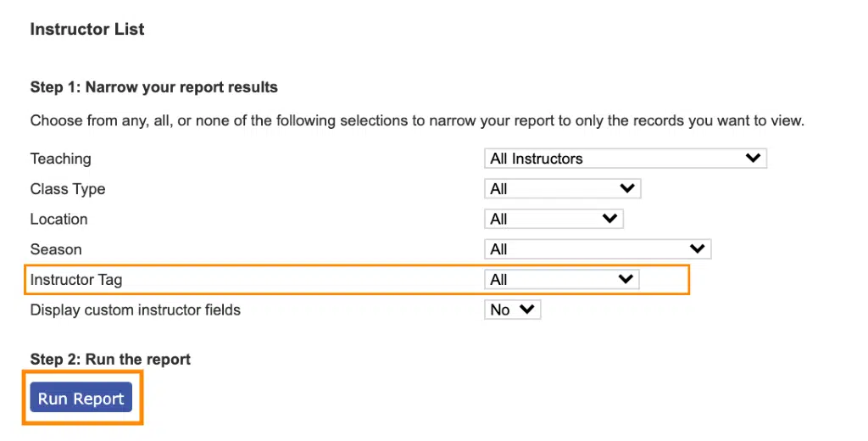868x441 pixels.
Task: Click the chevron arrow on the Class Type dropdown
Action: 627,188
